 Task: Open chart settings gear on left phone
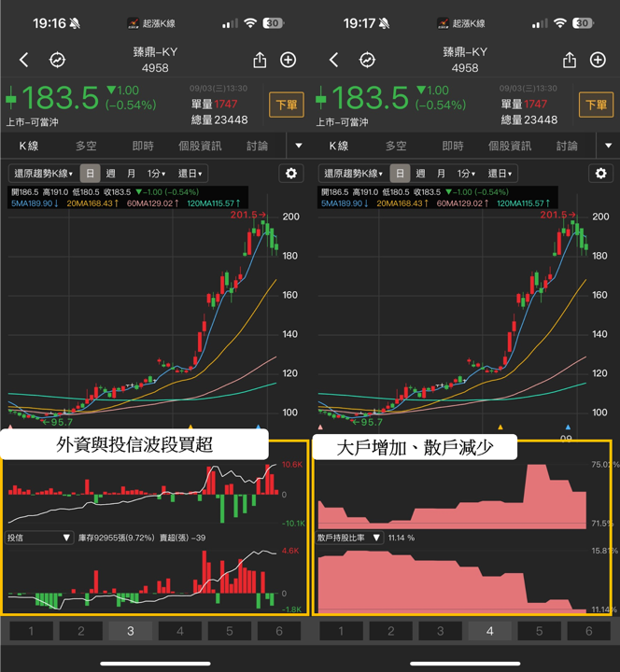tap(291, 174)
